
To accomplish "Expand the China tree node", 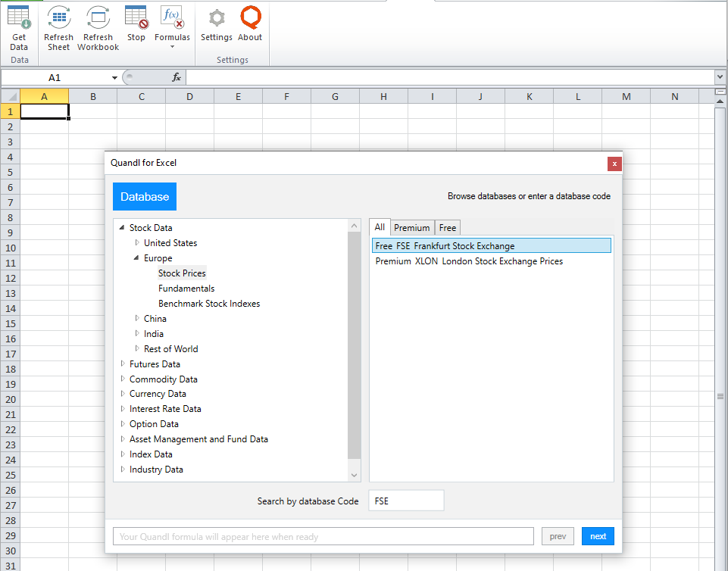I will [137, 318].
